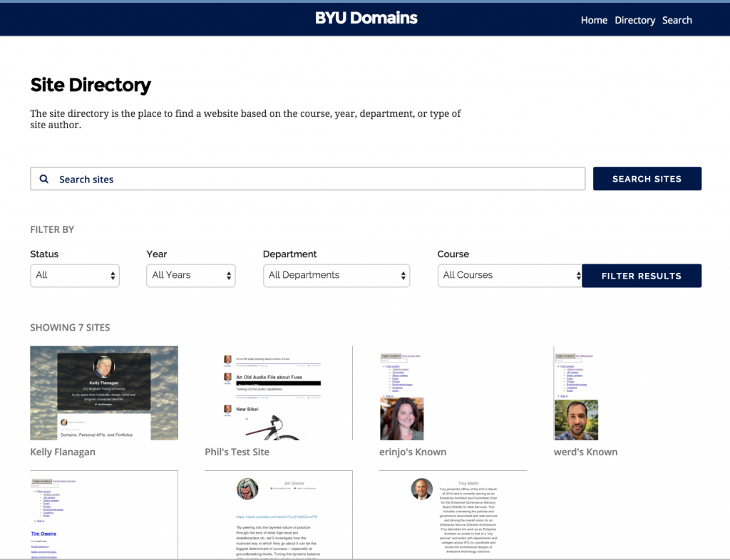The width and height of the screenshot is (730, 560).
Task: Click the FILTER RESULTS button
Action: tap(641, 276)
